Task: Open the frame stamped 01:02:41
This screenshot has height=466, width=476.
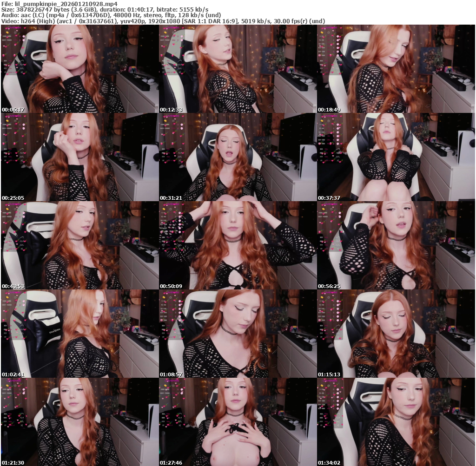Action: (x=79, y=334)
